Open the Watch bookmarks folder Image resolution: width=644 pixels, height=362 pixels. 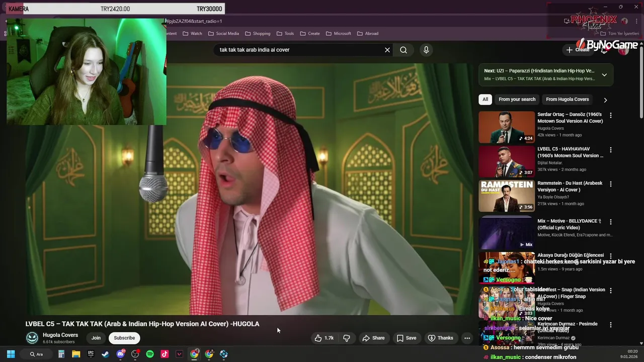[192, 34]
